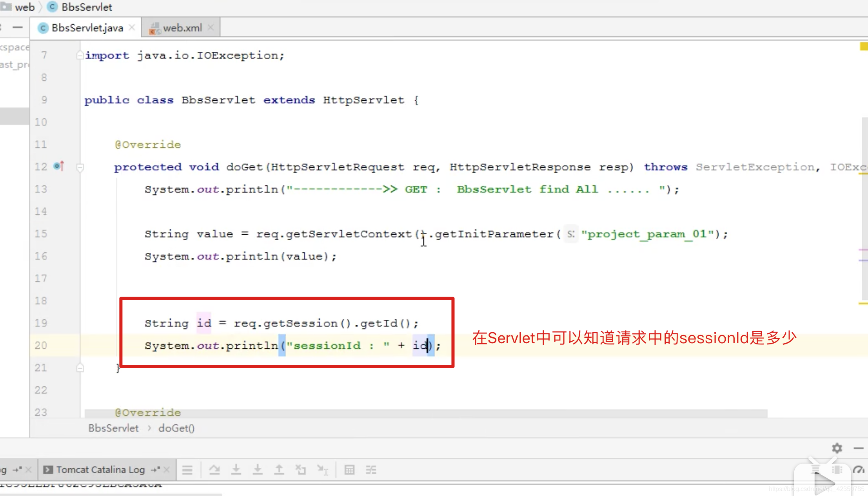Select the web project node
Viewport: 868px width, 496px height.
tap(23, 7)
